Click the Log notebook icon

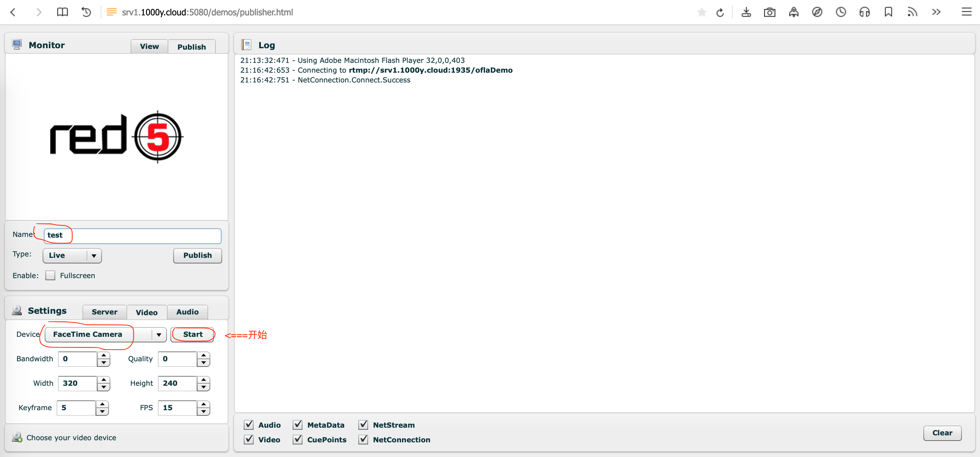(246, 45)
